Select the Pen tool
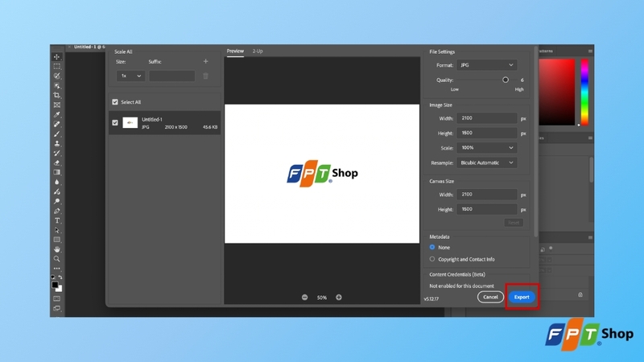 point(56,211)
